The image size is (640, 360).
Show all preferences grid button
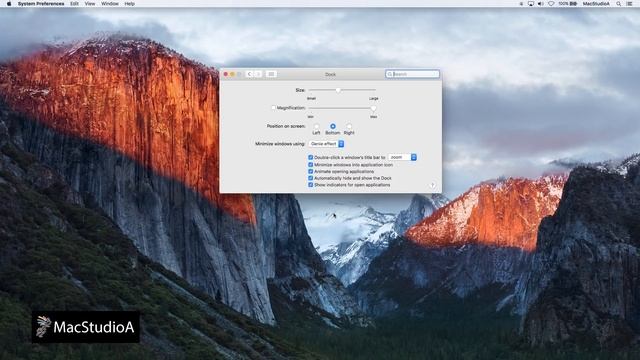[x=271, y=74]
